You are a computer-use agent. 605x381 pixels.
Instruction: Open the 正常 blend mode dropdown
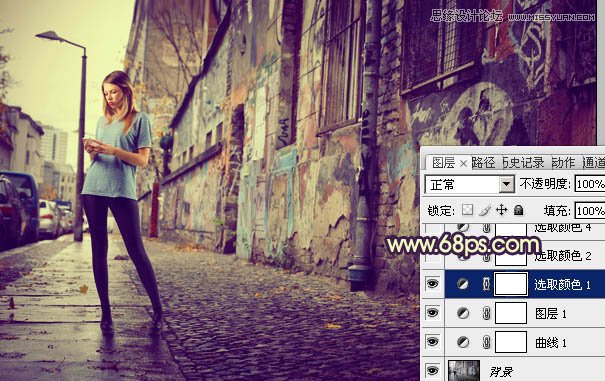tap(507, 185)
